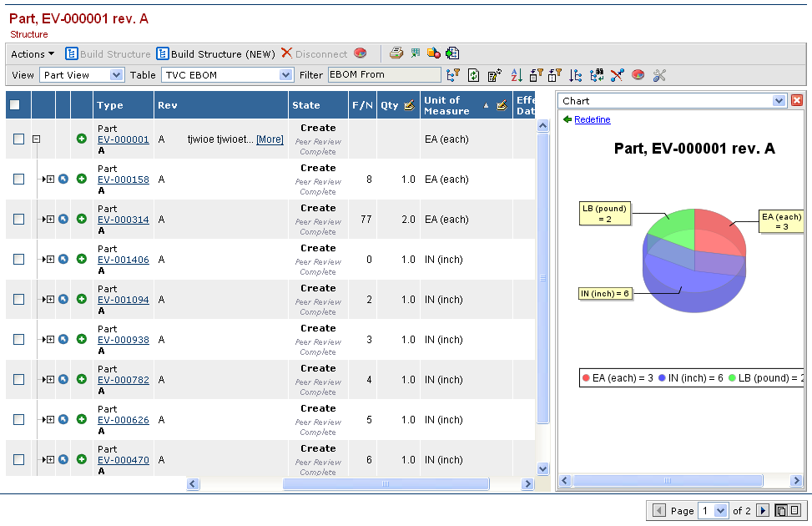812x526 pixels.
Task: Click the Redefine link in the chart panel
Action: tap(592, 119)
